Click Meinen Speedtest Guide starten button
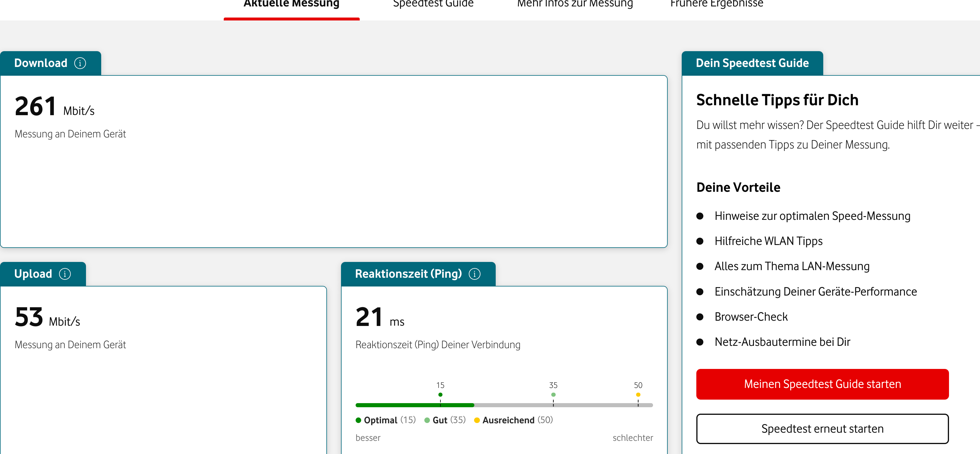 coord(822,384)
